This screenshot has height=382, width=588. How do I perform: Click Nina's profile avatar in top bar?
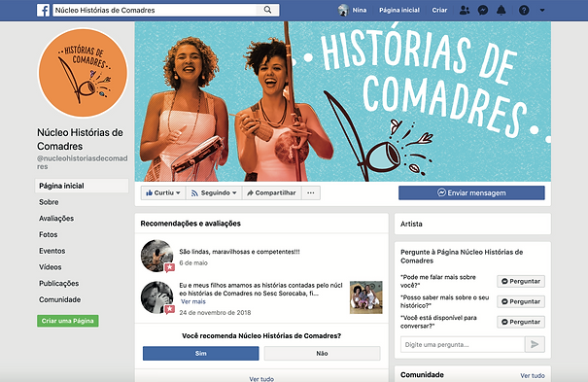343,10
